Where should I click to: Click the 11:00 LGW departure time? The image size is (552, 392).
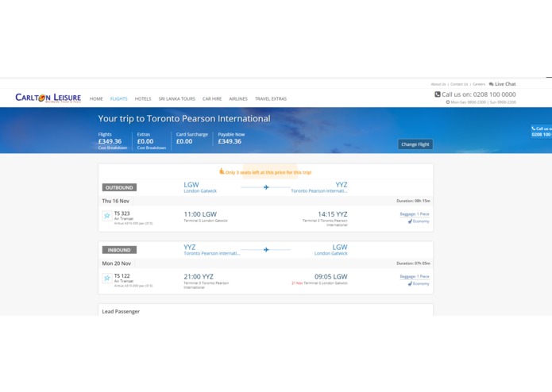[x=200, y=214]
